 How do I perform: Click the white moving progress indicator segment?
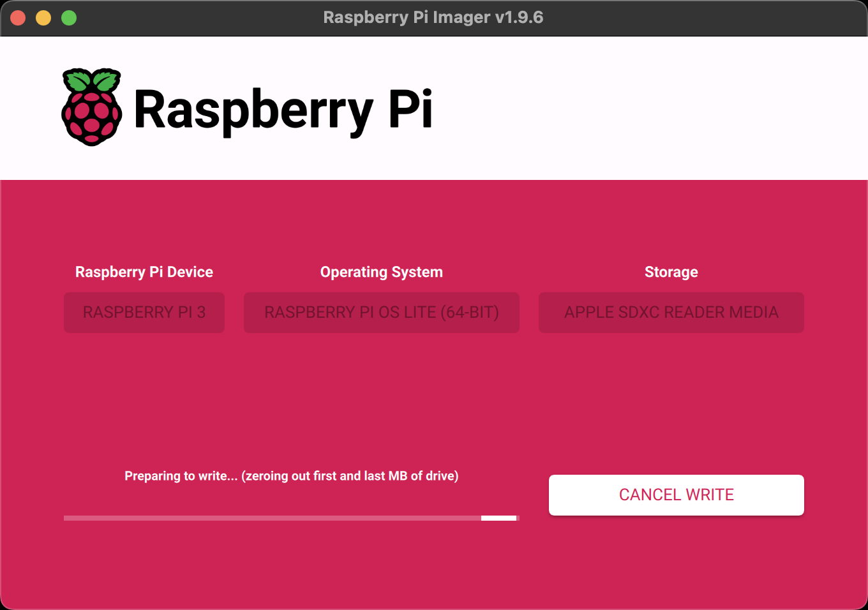click(498, 518)
